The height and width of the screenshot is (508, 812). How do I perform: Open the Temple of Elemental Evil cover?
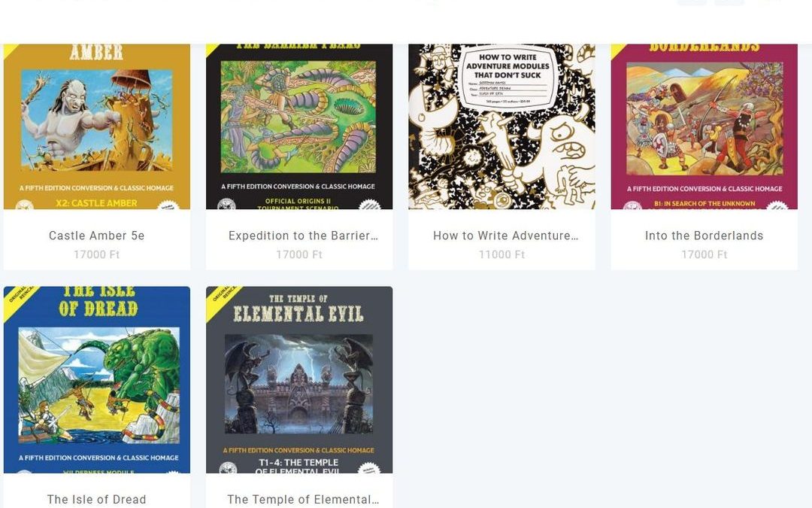coord(299,380)
